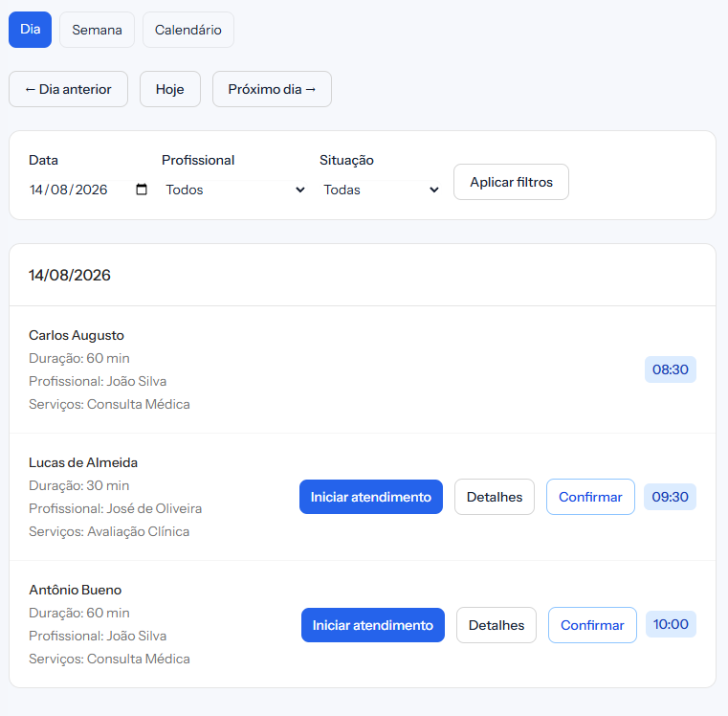Click the Aplicar filtros button
The width and height of the screenshot is (728, 716).
511,182
